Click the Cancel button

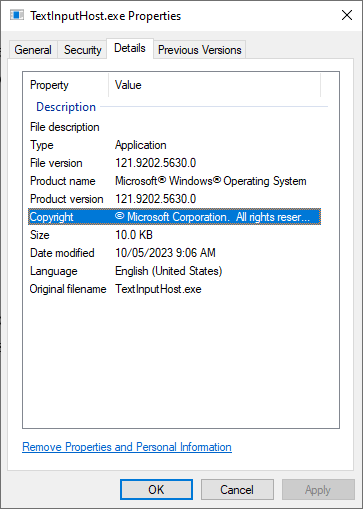click(x=237, y=490)
